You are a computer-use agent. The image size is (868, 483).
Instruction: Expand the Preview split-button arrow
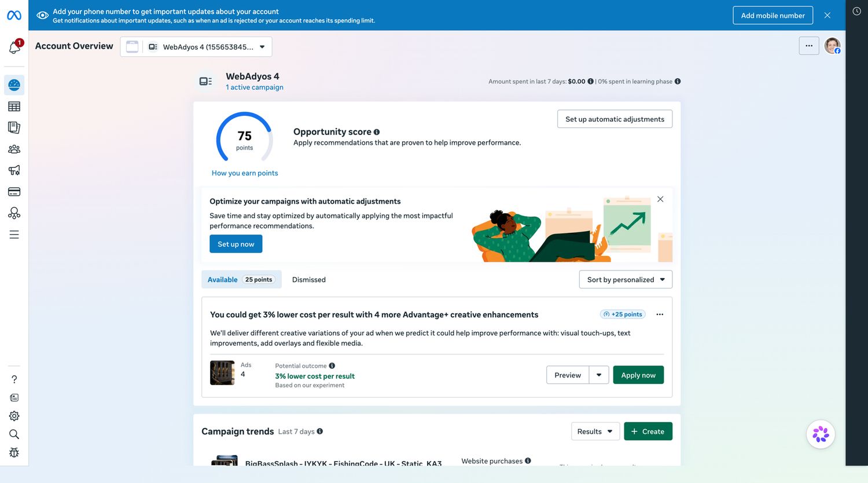[599, 375]
